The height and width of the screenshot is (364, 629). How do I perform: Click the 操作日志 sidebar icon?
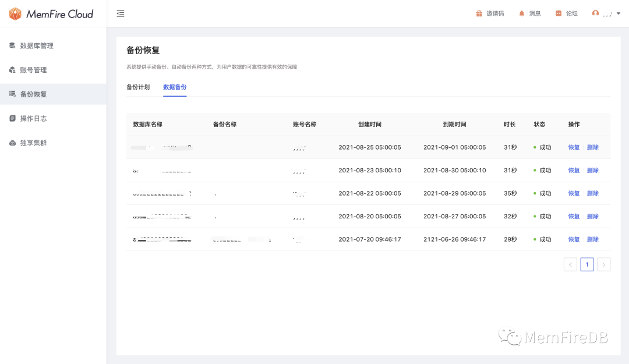12,118
